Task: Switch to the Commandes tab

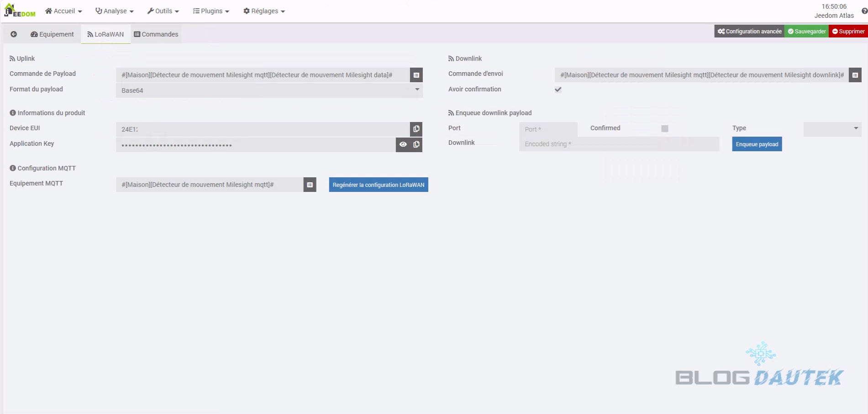Action: 156,34
